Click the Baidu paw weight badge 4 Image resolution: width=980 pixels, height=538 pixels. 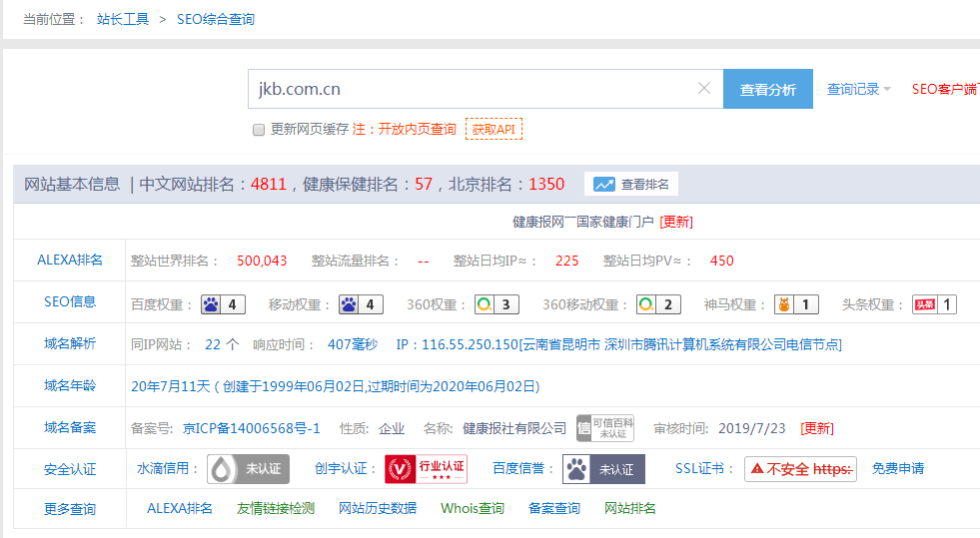point(223,304)
